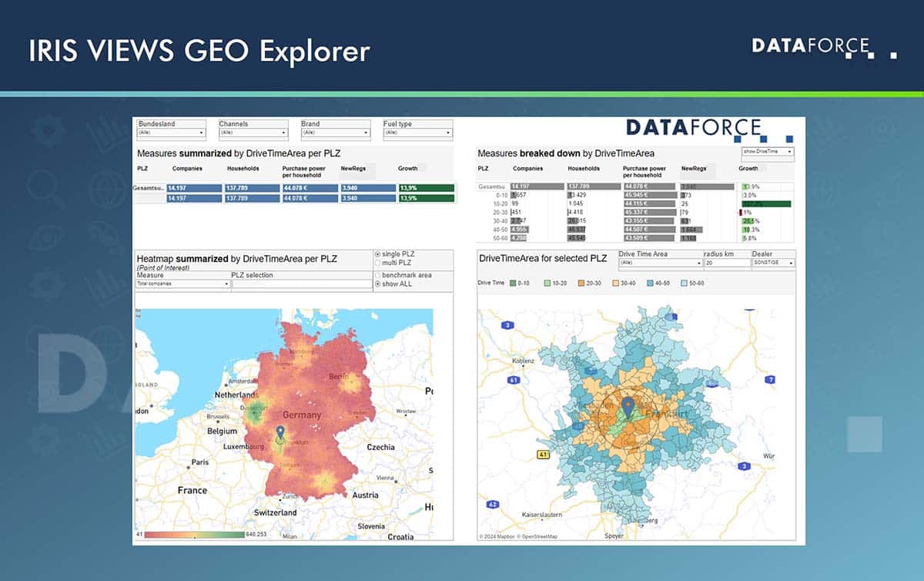Click the Paris label on the heatmap
The width and height of the screenshot is (924, 581).
coord(200,462)
